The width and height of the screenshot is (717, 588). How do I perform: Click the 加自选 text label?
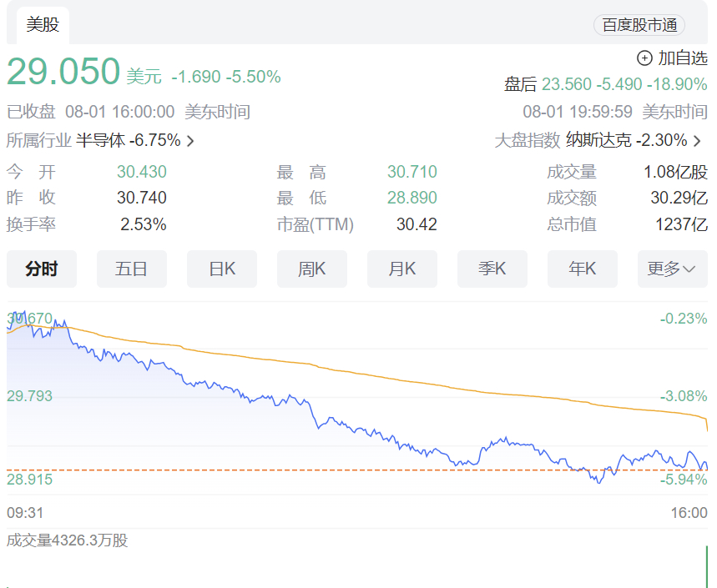click(x=683, y=58)
